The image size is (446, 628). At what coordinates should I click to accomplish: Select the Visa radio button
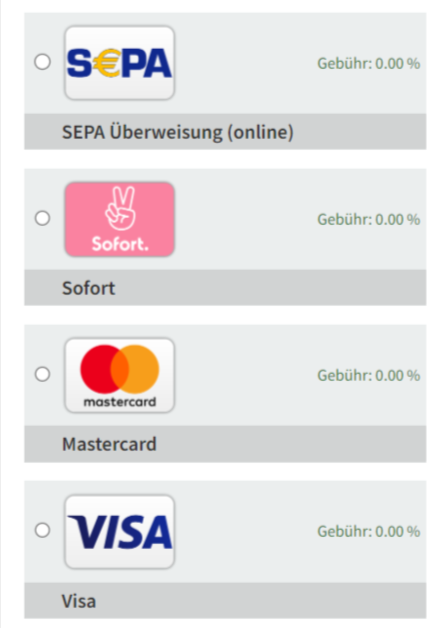42,530
